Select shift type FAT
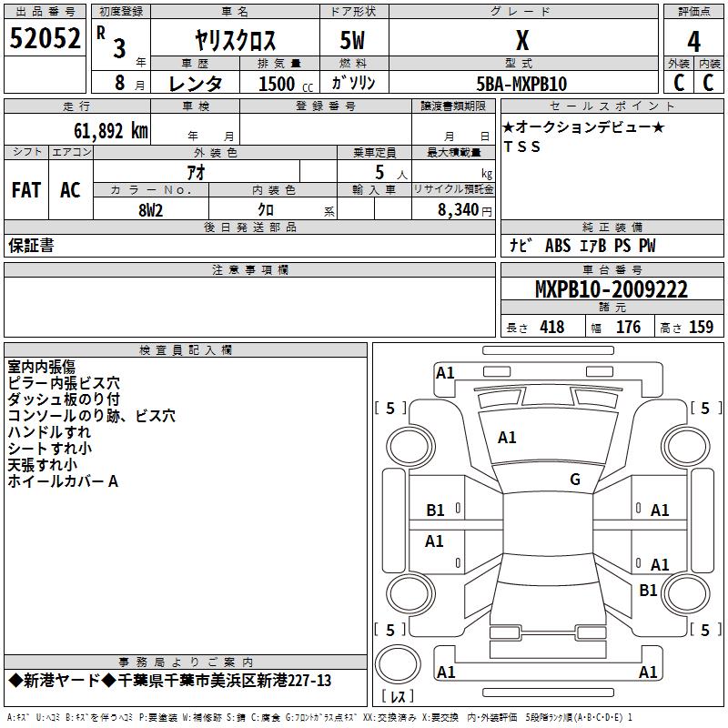Viewport: 728px width, 728px height. (x=26, y=190)
